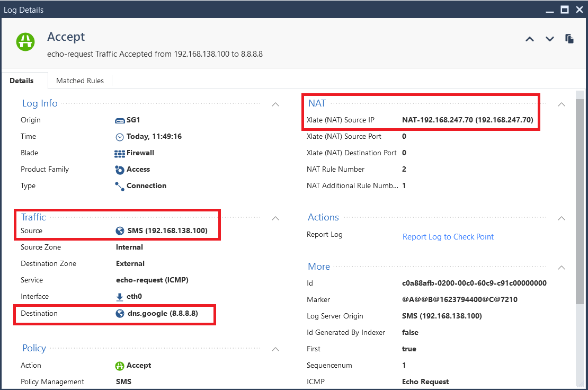Select the dns.google (8.8.8.8) destination value

163,313
